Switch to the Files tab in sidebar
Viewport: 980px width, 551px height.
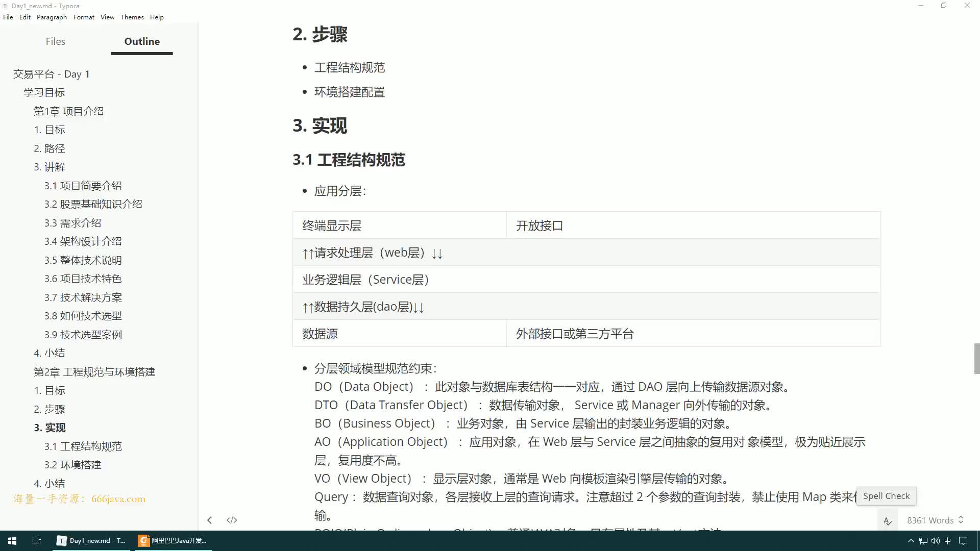tap(55, 41)
